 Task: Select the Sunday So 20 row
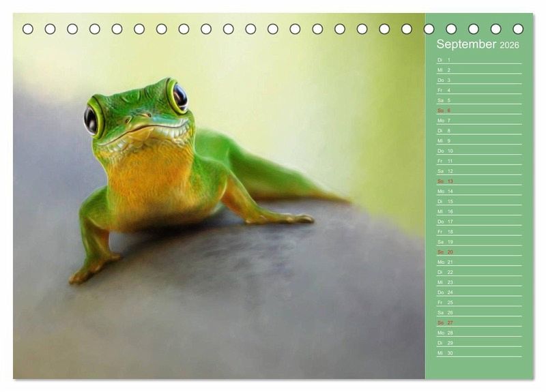click(478, 252)
